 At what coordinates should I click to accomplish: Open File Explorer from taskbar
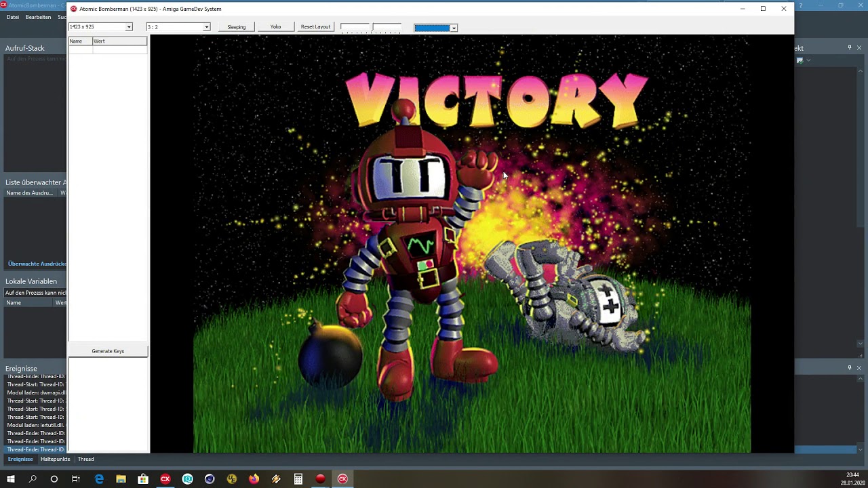[x=121, y=479]
